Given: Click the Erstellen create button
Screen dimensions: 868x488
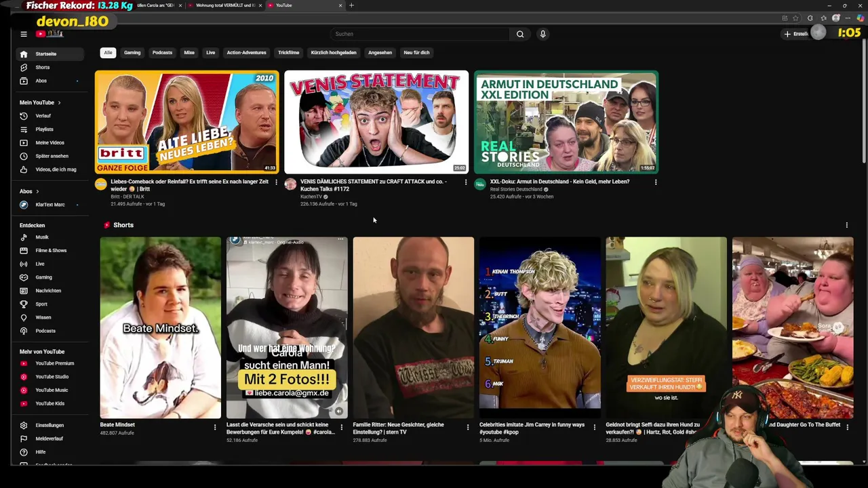Looking at the screenshot, I should tap(796, 34).
